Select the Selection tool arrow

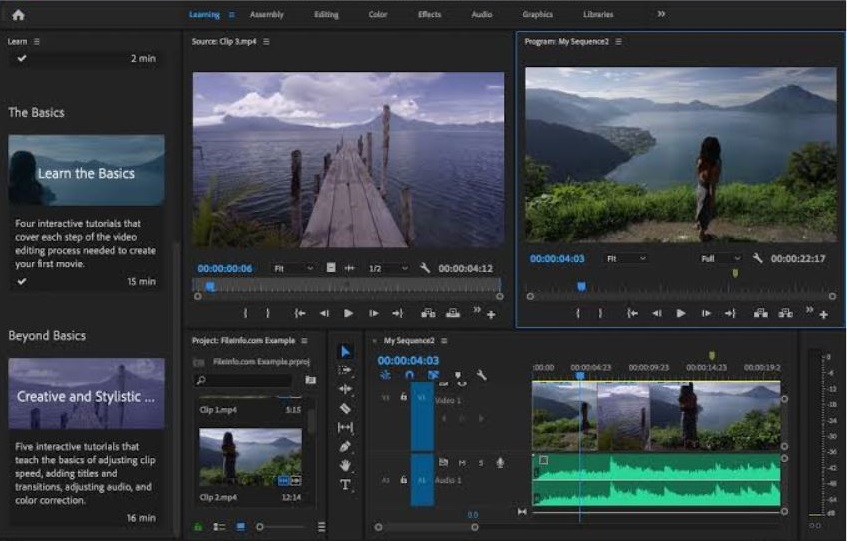[x=345, y=351]
